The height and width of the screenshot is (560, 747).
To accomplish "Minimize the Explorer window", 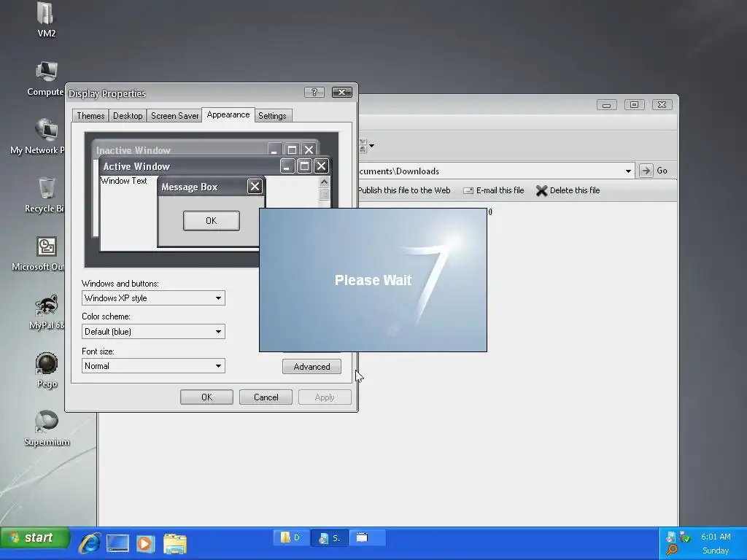I will pyautogui.click(x=606, y=105).
